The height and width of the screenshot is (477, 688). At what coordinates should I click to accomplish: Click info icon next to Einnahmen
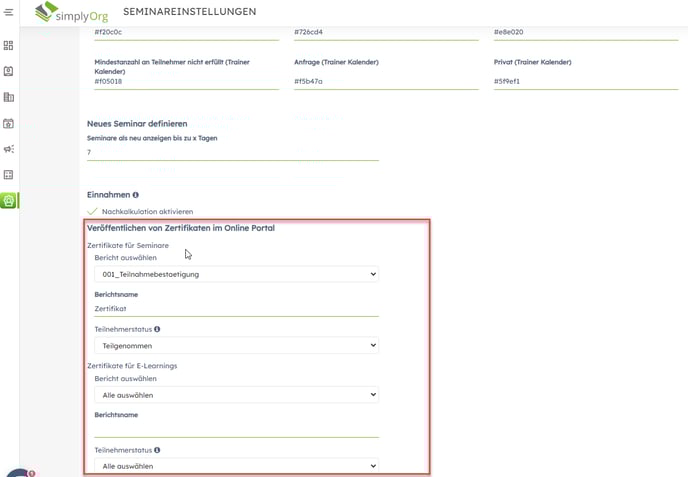[x=136, y=195]
